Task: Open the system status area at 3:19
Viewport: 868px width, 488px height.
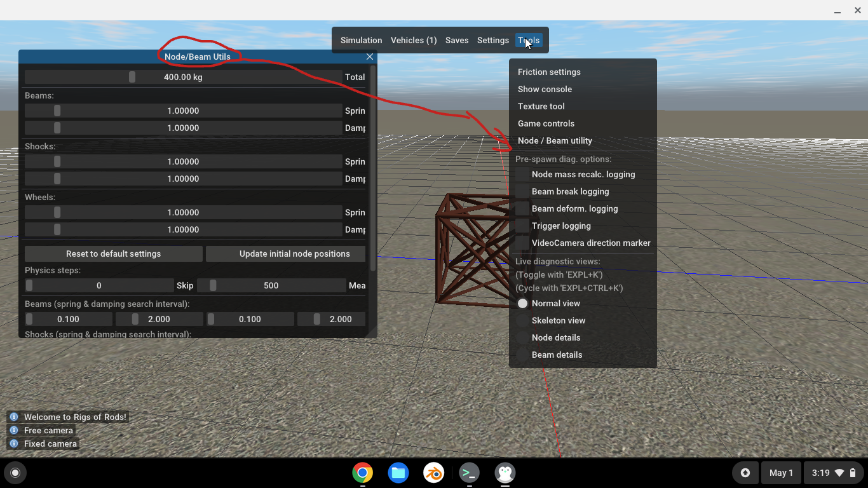Action: (x=832, y=473)
